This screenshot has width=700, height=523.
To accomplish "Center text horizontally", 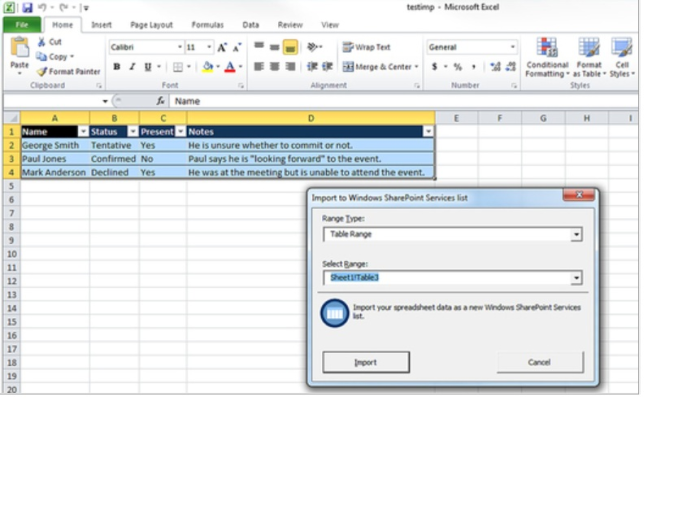I will pos(275,66).
